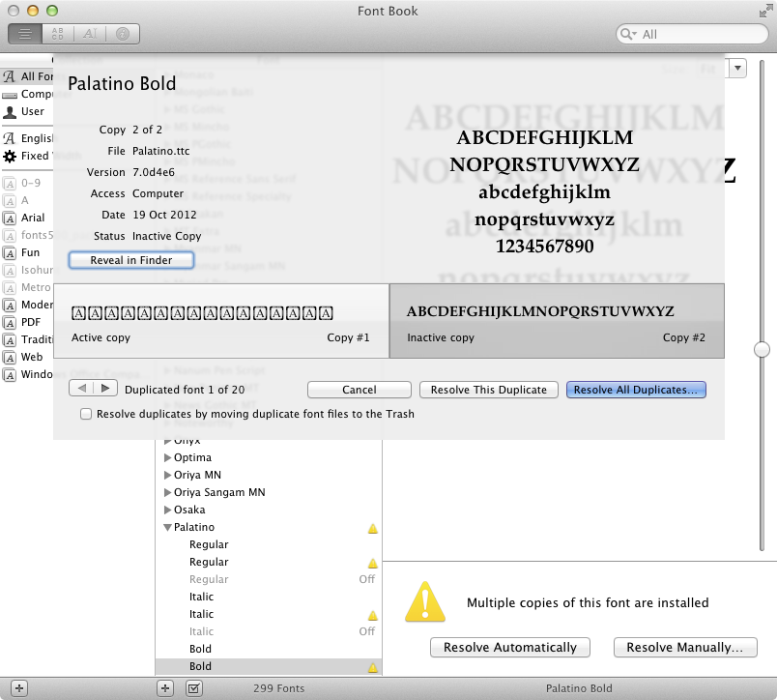
Task: Expand the Osaka font family
Action: pyautogui.click(x=167, y=510)
